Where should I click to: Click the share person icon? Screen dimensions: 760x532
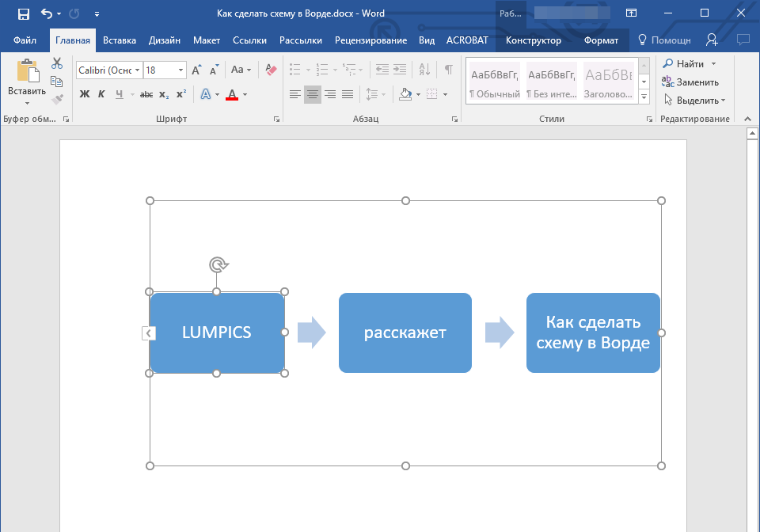pyautogui.click(x=712, y=40)
